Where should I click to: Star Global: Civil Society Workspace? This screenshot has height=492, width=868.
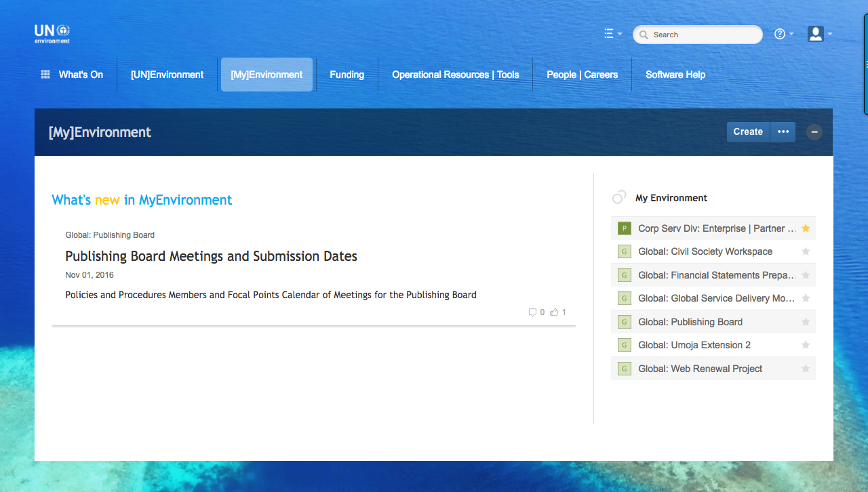[806, 251]
